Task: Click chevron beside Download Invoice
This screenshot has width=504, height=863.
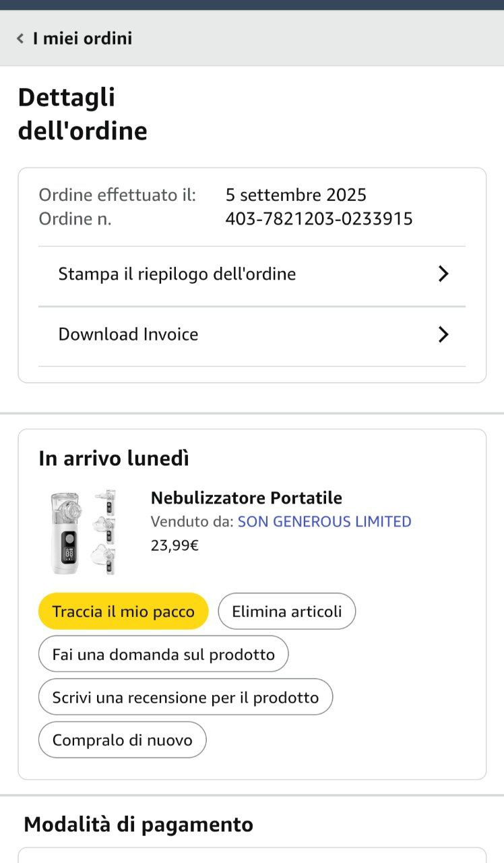Action: [443, 334]
